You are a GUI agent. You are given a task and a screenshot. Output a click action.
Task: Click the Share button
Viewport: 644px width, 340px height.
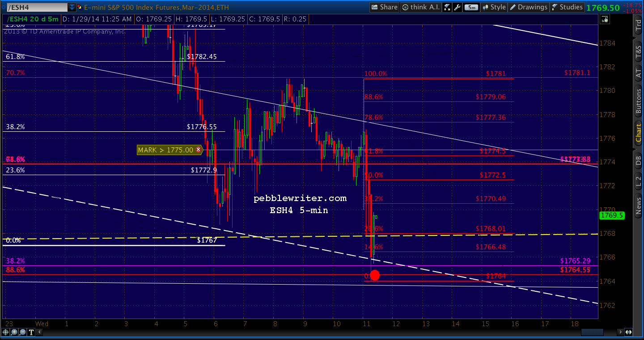(384, 7)
